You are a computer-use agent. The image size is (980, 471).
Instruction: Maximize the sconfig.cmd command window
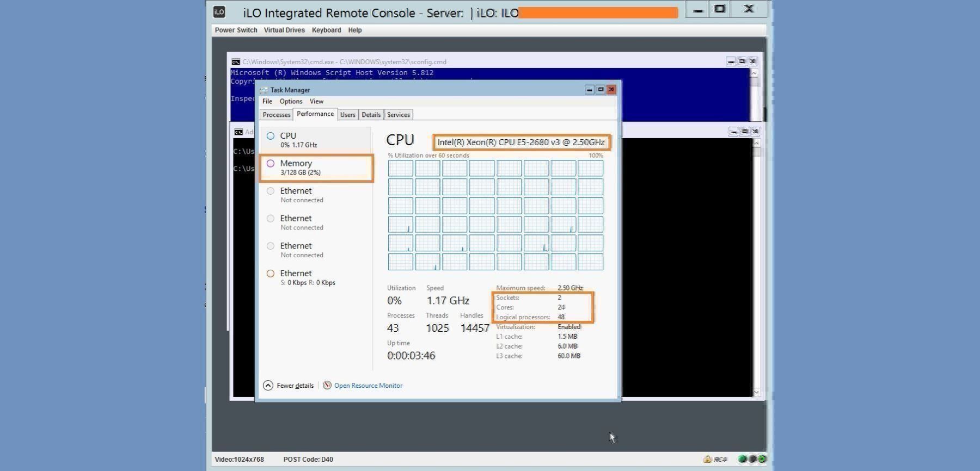point(742,61)
